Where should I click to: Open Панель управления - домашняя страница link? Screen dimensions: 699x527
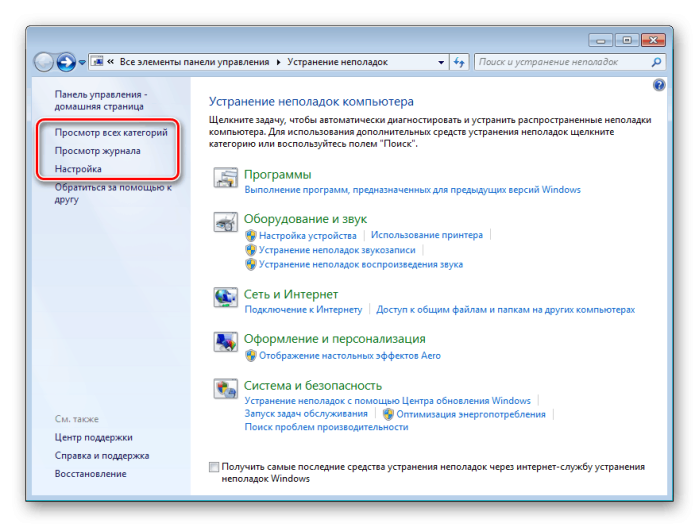[101, 100]
